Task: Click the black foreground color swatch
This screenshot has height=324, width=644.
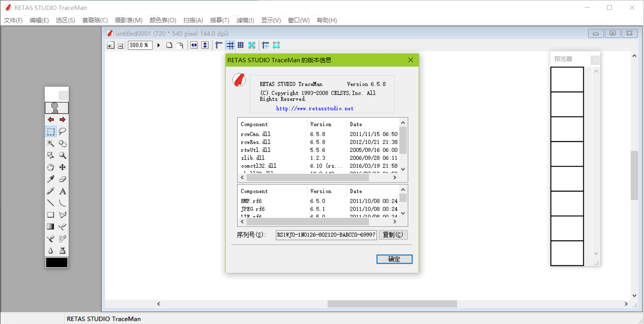Action: click(x=57, y=263)
